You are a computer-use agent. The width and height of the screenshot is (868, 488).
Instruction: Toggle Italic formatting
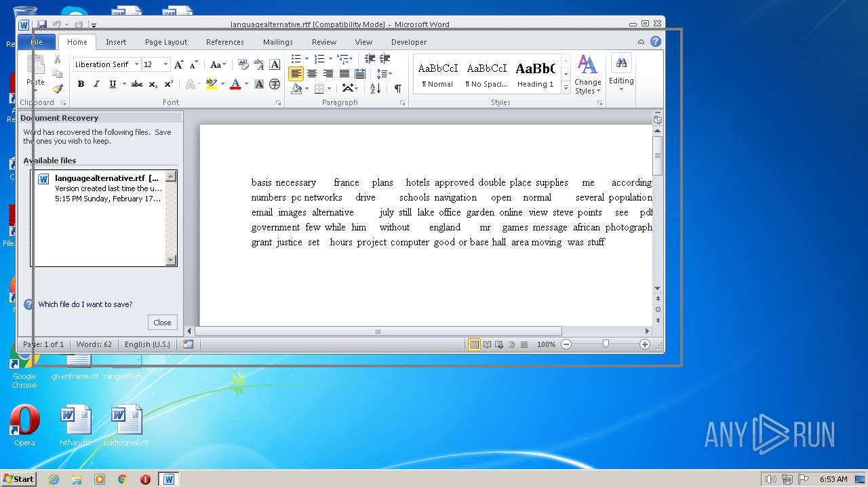[96, 84]
